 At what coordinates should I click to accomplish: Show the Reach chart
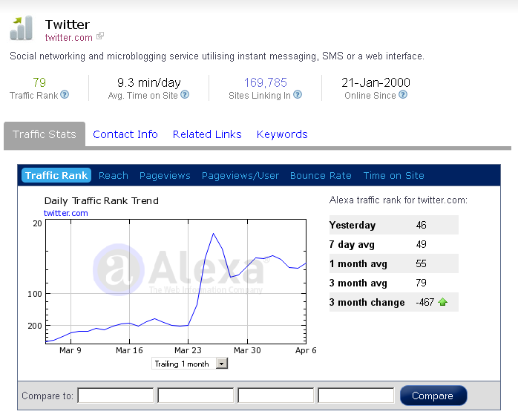click(114, 175)
